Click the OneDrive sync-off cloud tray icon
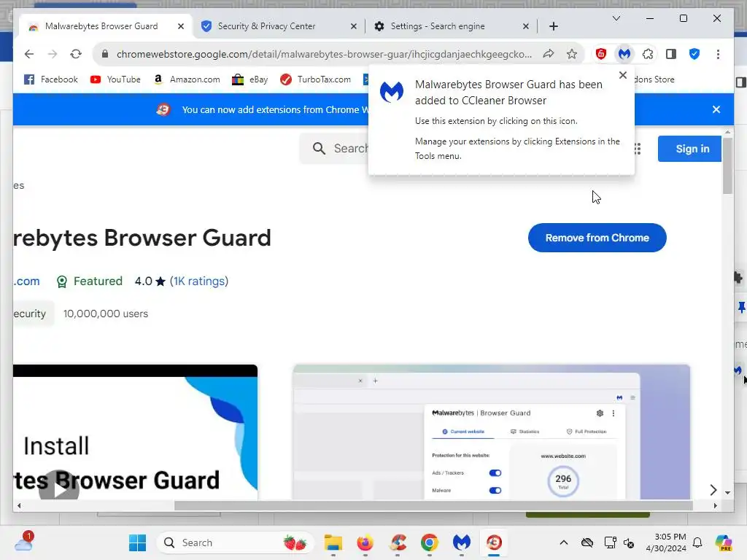Image resolution: width=747 pixels, height=560 pixels. click(x=587, y=542)
